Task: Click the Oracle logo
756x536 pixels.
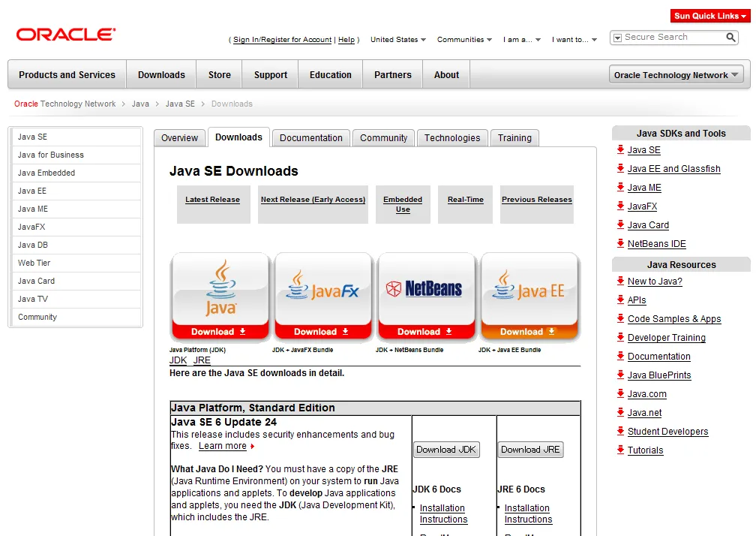Action: [66, 35]
